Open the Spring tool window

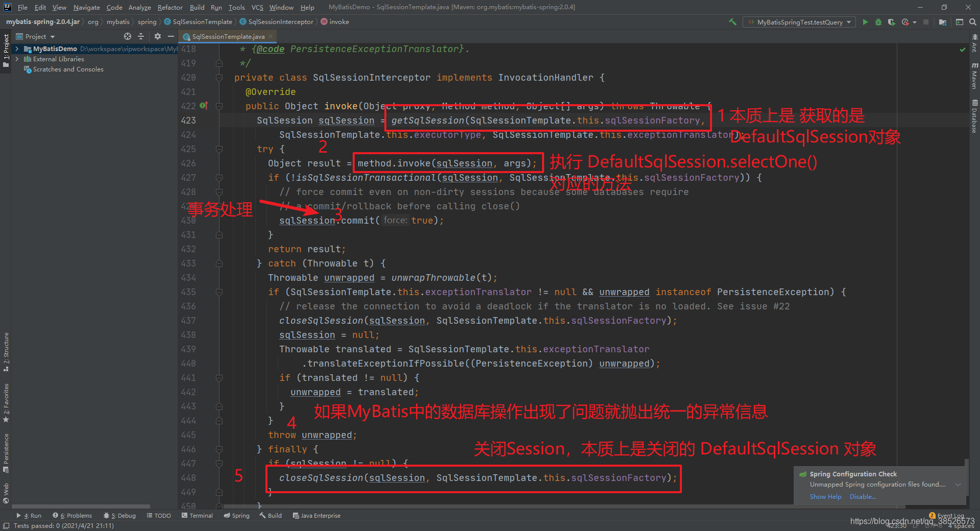(x=236, y=516)
